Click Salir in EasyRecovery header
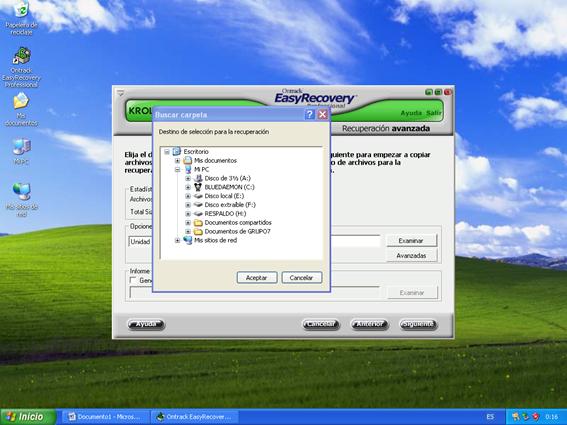 (x=434, y=113)
